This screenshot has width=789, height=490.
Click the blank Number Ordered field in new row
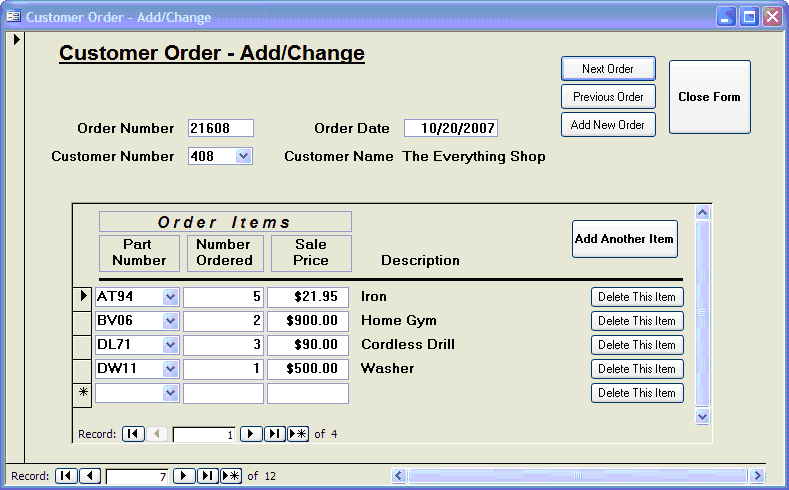click(x=223, y=393)
